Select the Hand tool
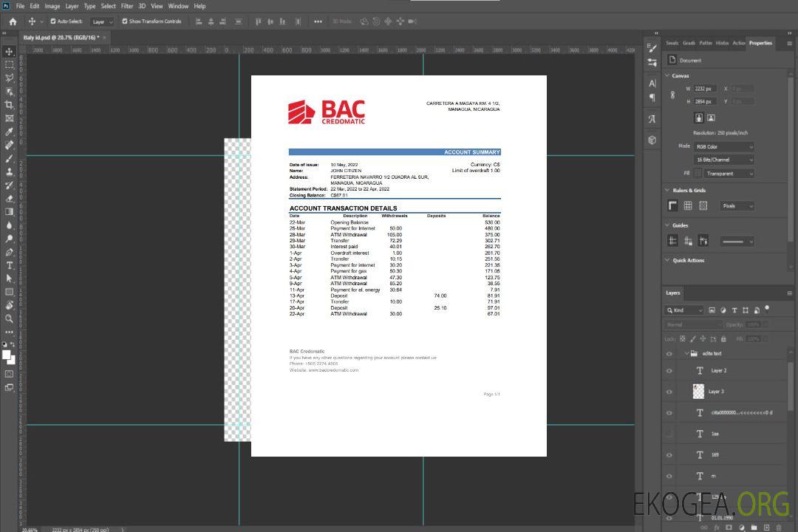Viewport: 798px width, 532px height. coord(9,305)
